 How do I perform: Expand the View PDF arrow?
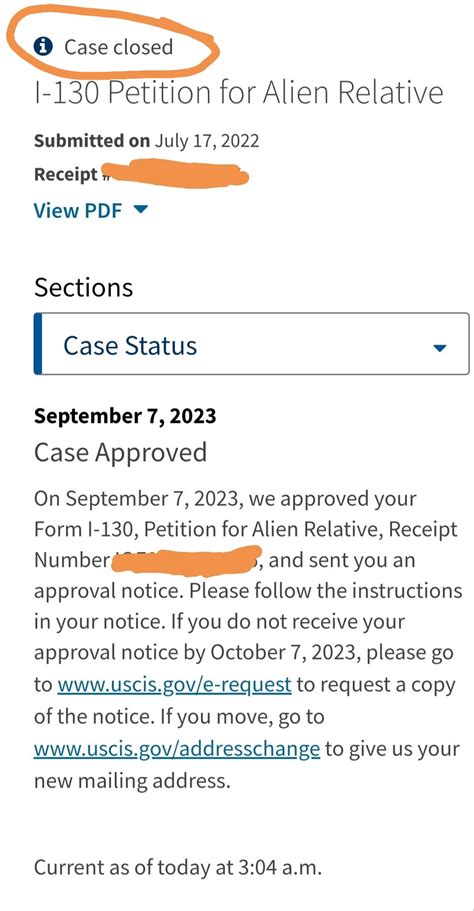click(x=141, y=210)
